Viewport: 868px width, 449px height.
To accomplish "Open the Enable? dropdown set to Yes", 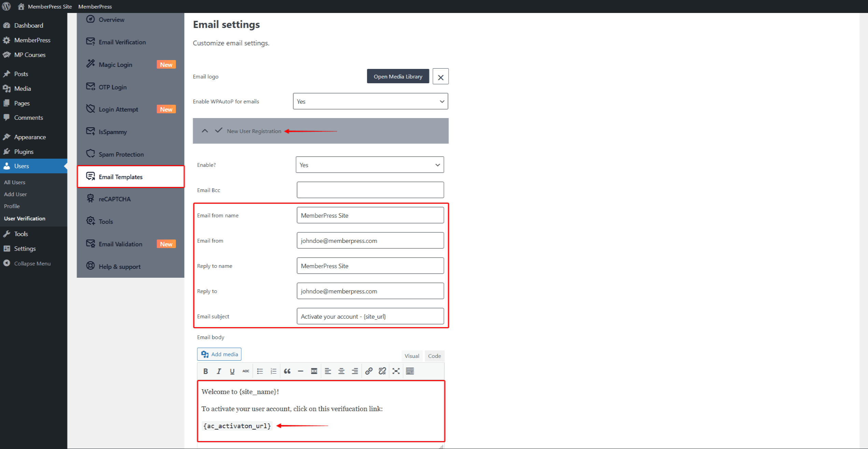I will [369, 165].
